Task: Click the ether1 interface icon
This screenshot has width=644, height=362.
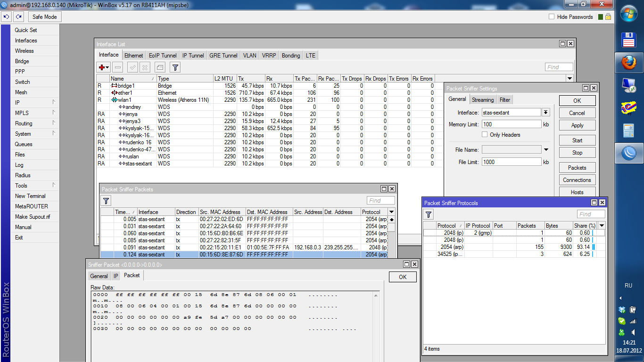Action: pyautogui.click(x=114, y=93)
